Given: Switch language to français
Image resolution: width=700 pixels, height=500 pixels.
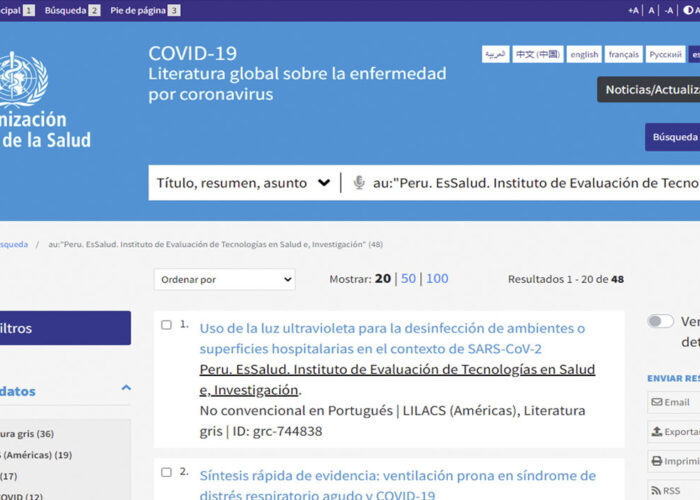Looking at the screenshot, I should pos(623,54).
